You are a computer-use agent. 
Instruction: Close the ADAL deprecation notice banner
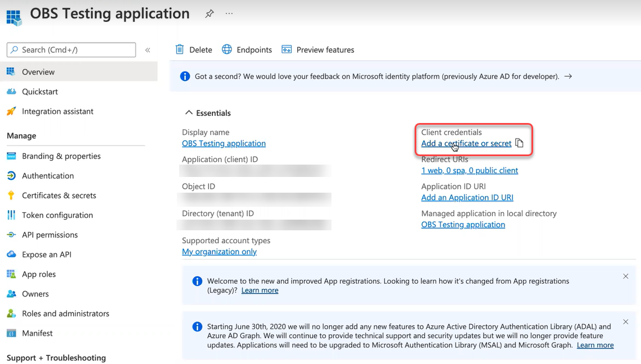pos(625,322)
